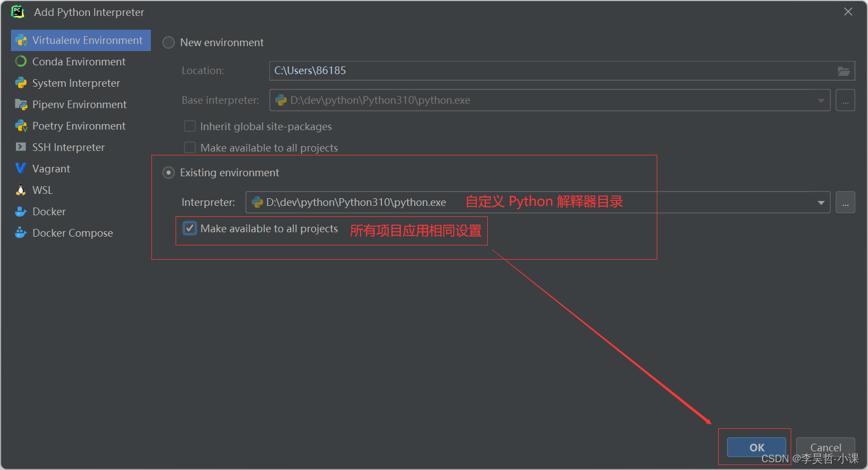
Task: Select Docker in the sidebar
Action: pyautogui.click(x=81, y=211)
